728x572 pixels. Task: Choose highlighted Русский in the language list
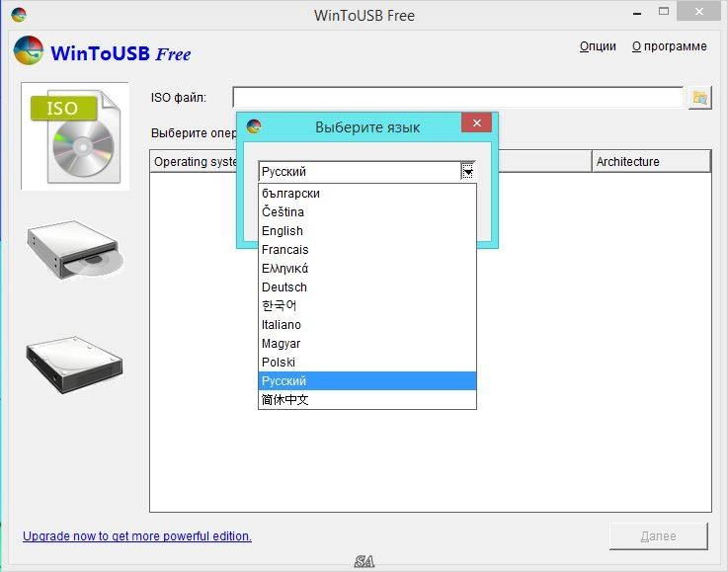click(x=367, y=380)
